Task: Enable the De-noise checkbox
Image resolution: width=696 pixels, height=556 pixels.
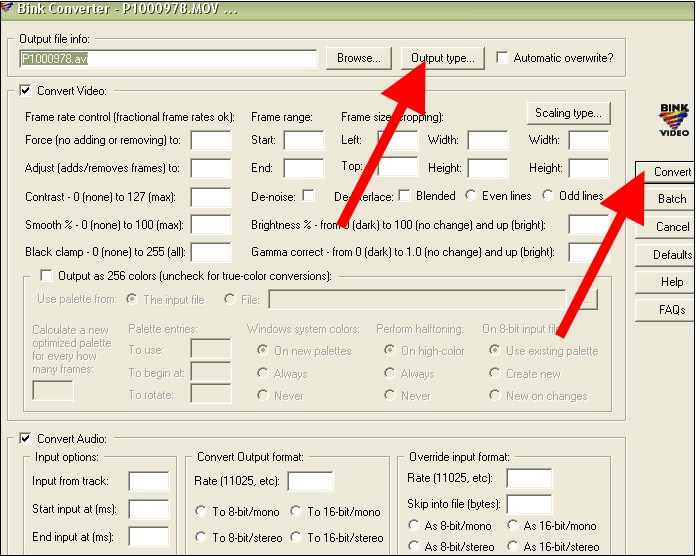Action: (x=308, y=196)
